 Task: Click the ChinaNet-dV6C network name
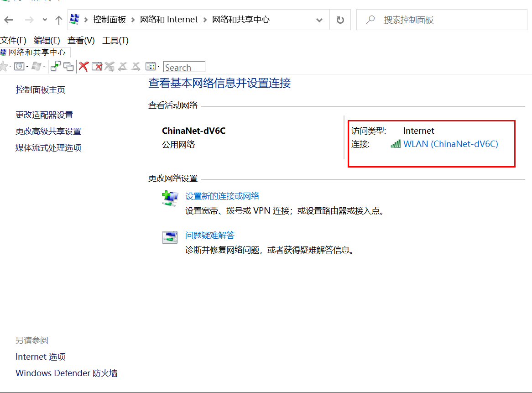pyautogui.click(x=194, y=131)
